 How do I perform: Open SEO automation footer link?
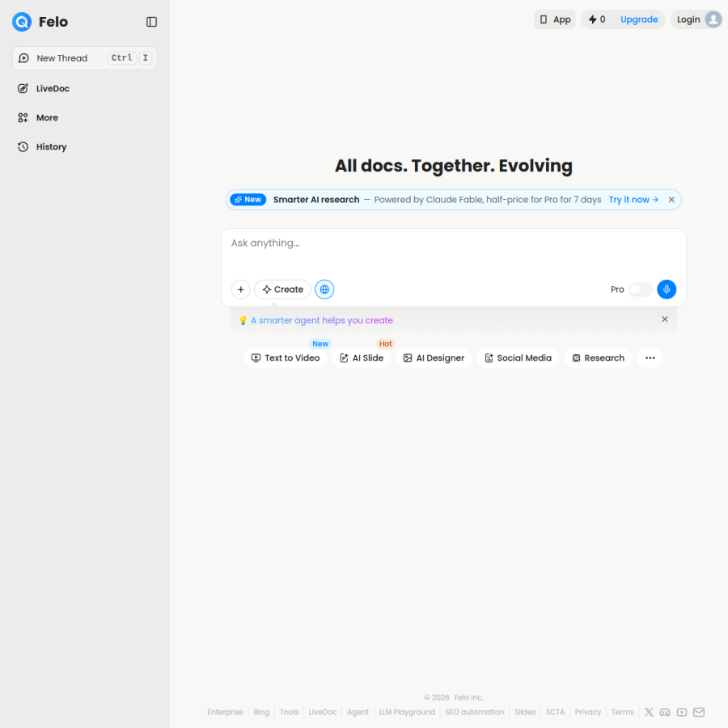pos(475,712)
